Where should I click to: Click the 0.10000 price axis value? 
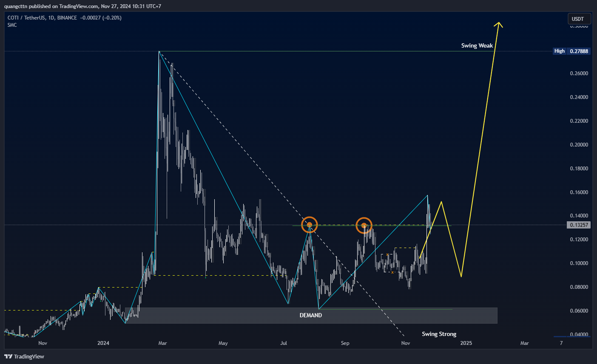click(579, 263)
